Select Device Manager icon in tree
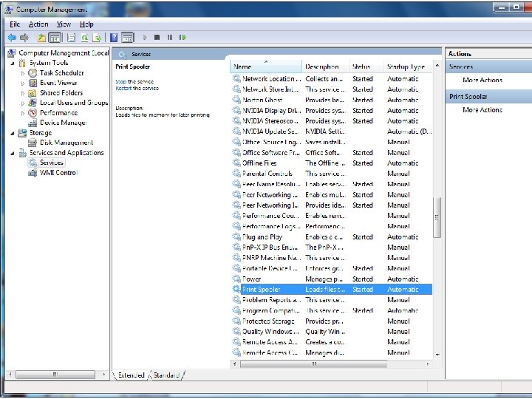The width and height of the screenshot is (532, 399). click(33, 123)
